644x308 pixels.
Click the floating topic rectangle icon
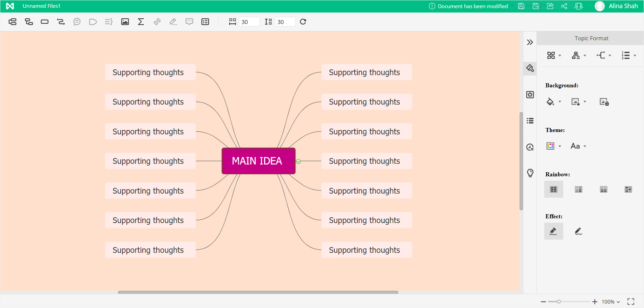(45, 22)
